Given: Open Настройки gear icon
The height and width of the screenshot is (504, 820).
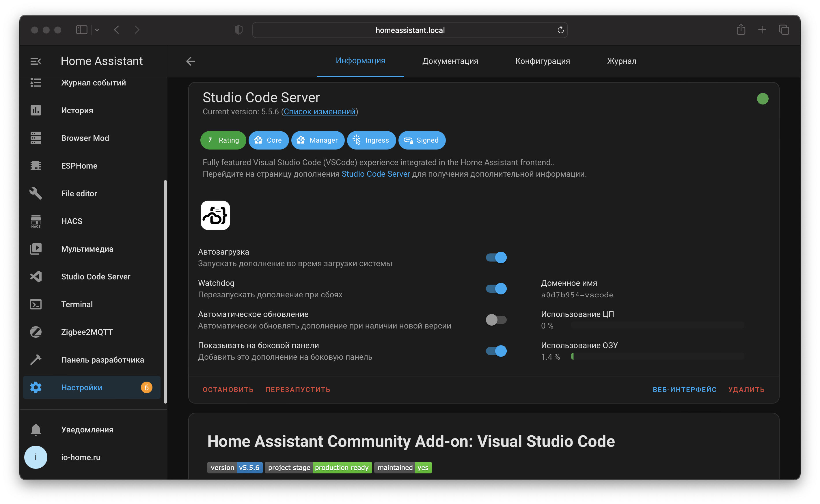Looking at the screenshot, I should click(x=36, y=387).
